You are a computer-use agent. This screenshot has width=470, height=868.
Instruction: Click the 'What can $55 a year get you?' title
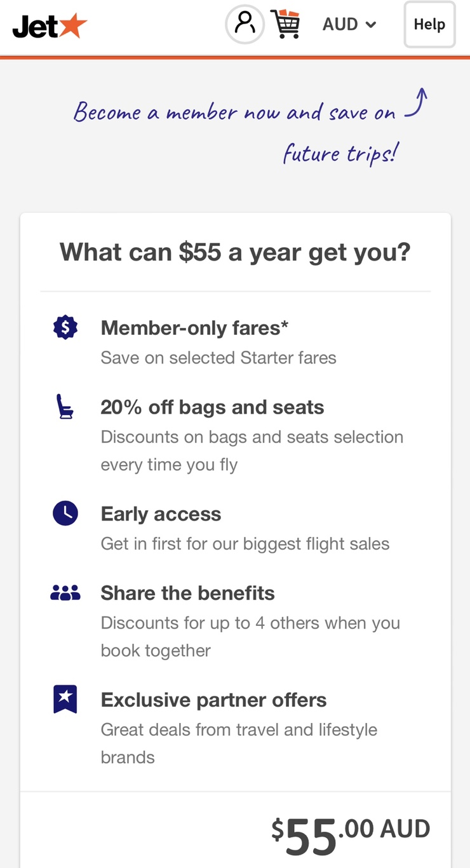(x=235, y=252)
